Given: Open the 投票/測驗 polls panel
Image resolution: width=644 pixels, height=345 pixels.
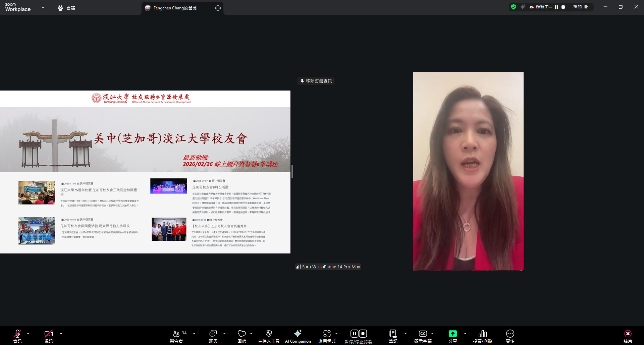Looking at the screenshot, I should click(482, 335).
